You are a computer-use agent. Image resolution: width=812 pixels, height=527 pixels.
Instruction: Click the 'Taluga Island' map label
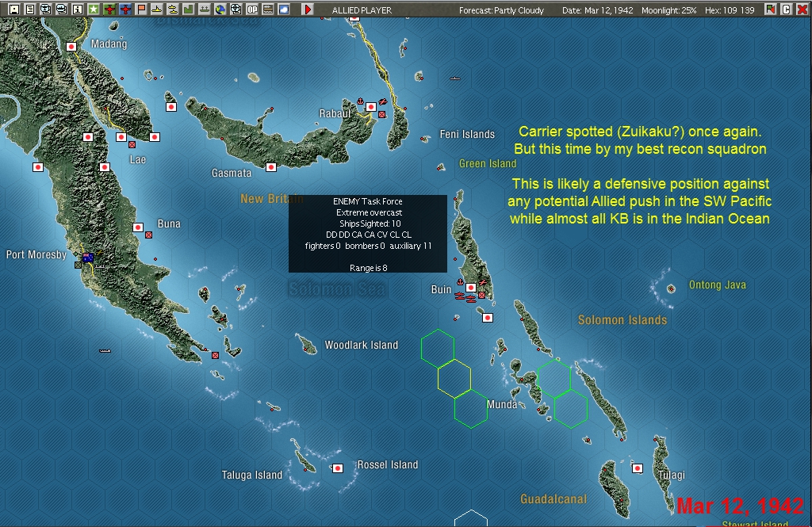point(251,475)
